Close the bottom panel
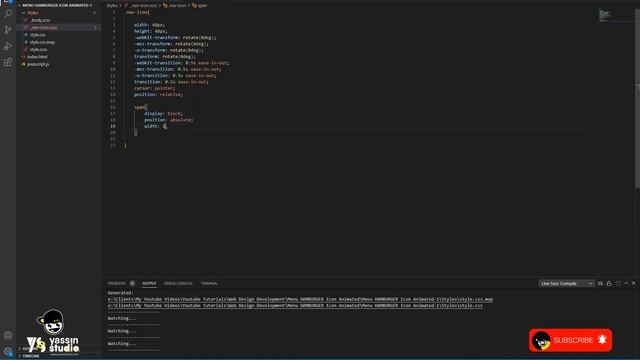640x360 pixels. pyautogui.click(x=633, y=283)
